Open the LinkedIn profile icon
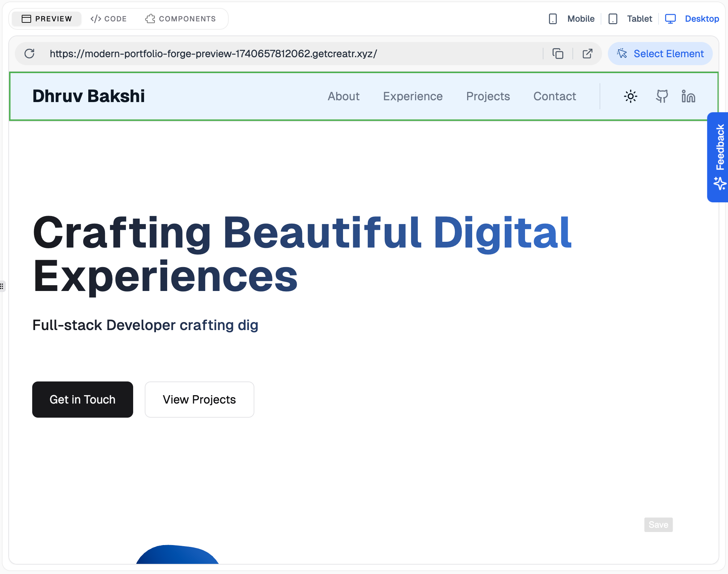The height and width of the screenshot is (574, 728). point(688,96)
